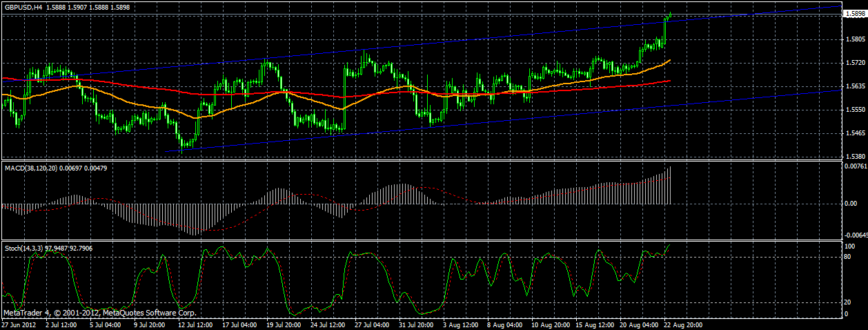Screen dimensions: 868x330
Task: Click the 27 Jun 2012 date label
Action: point(19,323)
